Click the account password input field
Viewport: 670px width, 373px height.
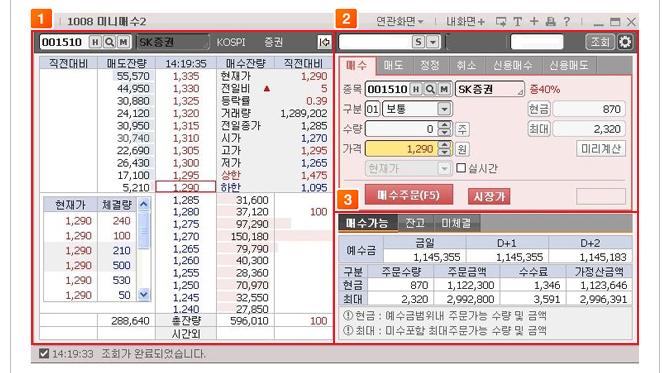pos(537,42)
